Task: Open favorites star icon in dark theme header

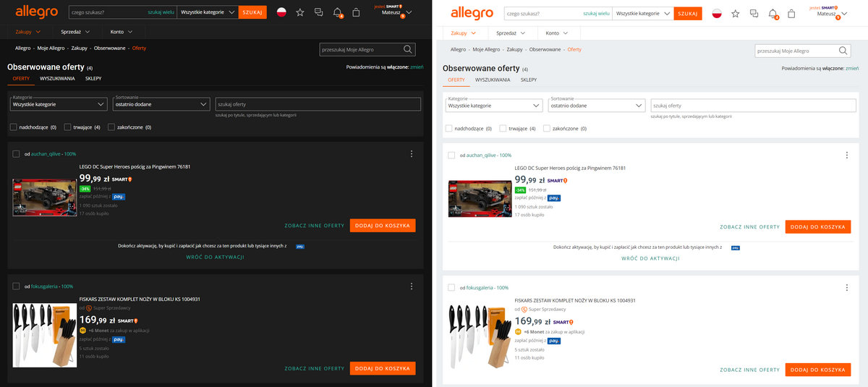Action: click(x=299, y=13)
